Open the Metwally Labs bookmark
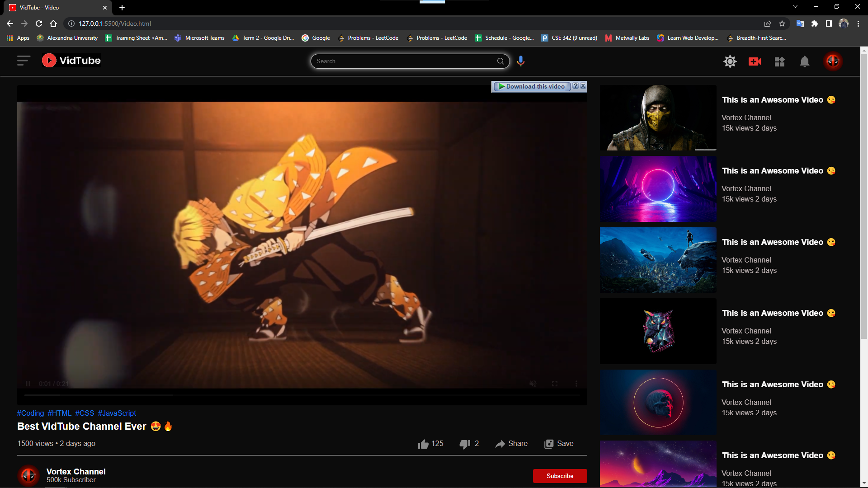Image resolution: width=868 pixels, height=488 pixels. coord(627,38)
